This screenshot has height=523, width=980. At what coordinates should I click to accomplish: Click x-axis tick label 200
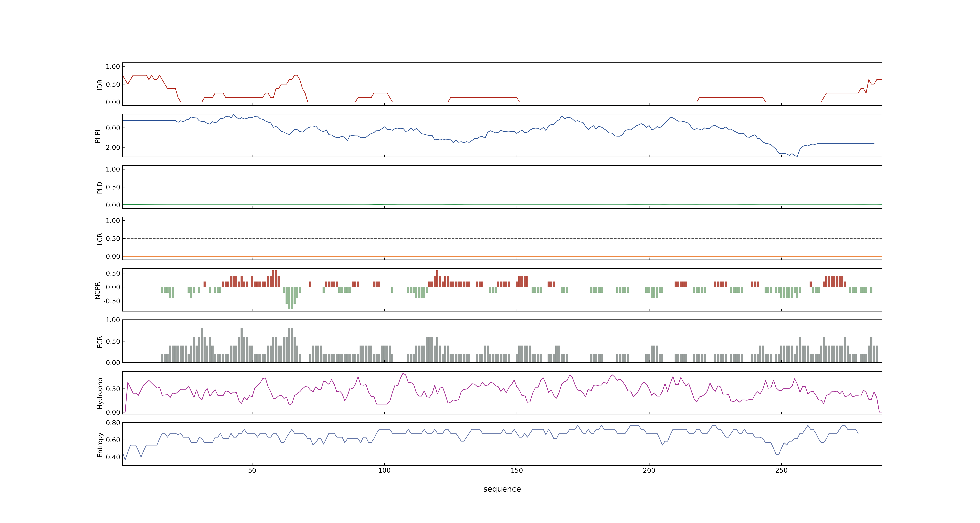649,470
